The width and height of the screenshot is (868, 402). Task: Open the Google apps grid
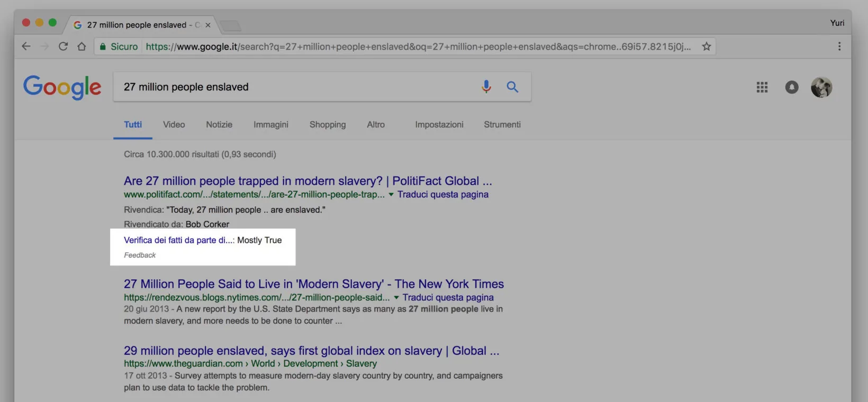(x=762, y=87)
